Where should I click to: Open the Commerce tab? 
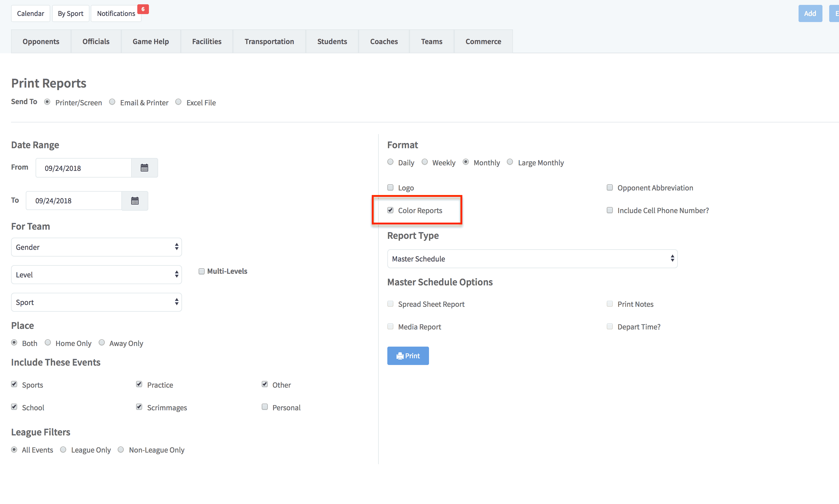coord(484,41)
